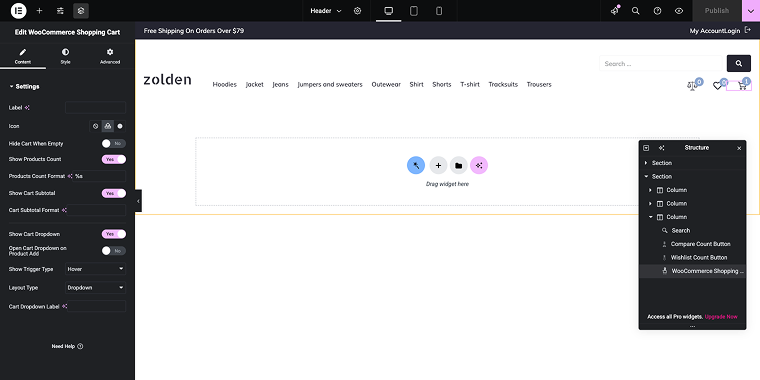Switch to the Advanced tab

pyautogui.click(x=110, y=56)
